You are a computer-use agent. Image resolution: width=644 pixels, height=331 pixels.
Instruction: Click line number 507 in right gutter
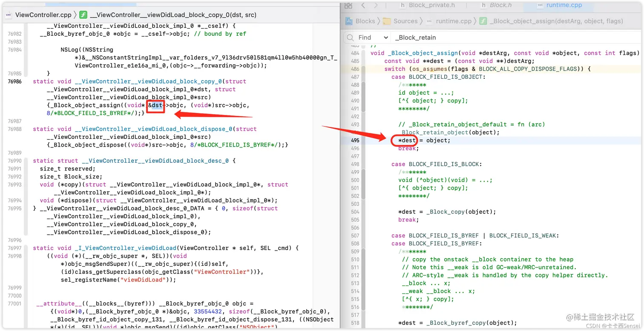[355, 236]
